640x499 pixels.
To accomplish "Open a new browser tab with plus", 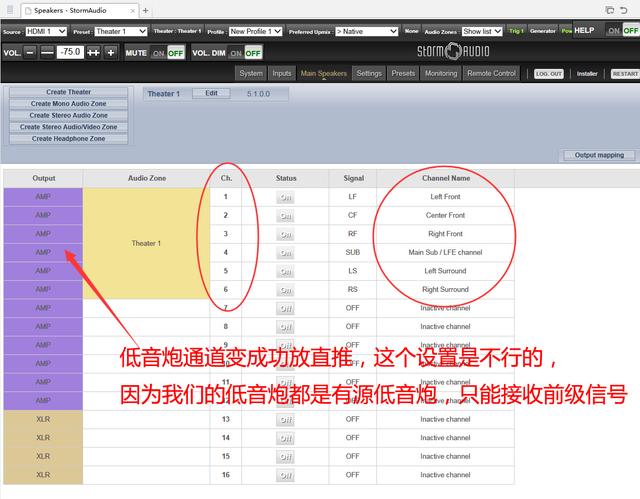I will [x=145, y=11].
